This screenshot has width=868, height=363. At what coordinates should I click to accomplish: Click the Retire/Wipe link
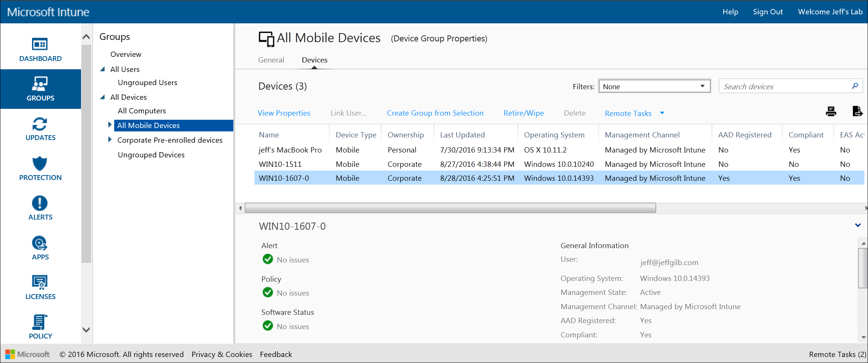click(524, 113)
